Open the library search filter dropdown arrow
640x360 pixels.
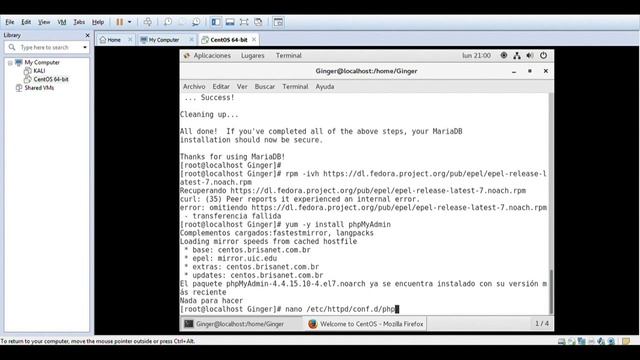point(85,47)
